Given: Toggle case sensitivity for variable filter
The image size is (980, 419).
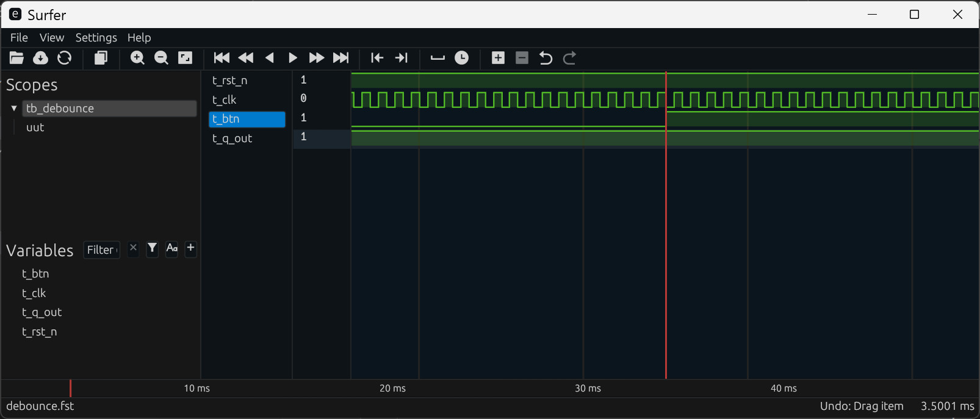Looking at the screenshot, I should tap(171, 248).
